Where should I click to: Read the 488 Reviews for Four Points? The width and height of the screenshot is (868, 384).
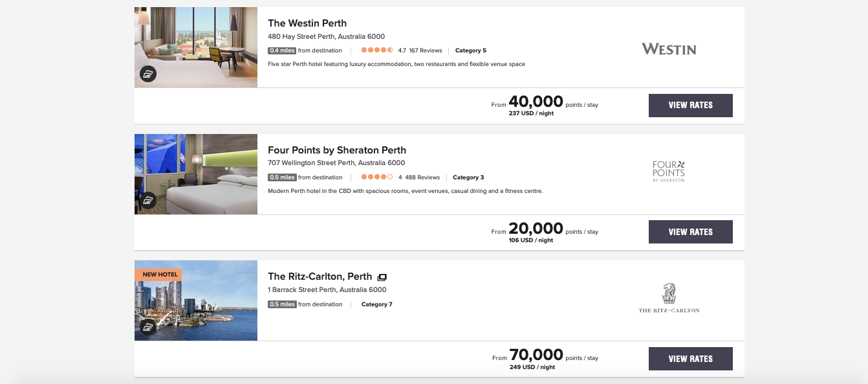tap(422, 177)
